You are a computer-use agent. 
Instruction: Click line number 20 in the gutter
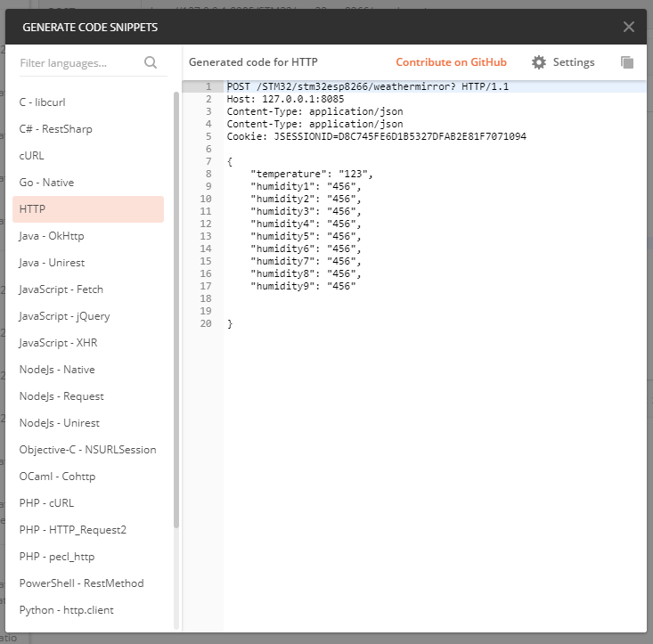click(206, 323)
